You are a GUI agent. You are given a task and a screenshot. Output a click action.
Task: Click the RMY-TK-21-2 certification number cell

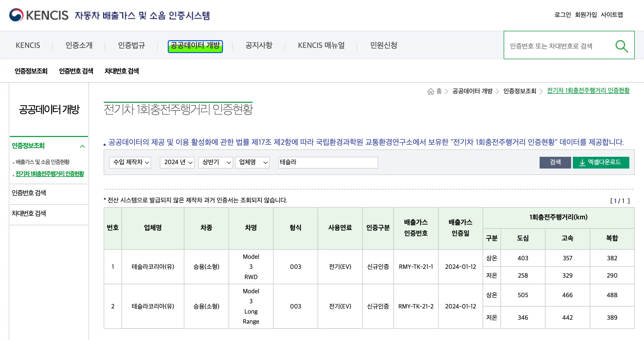coord(416,306)
